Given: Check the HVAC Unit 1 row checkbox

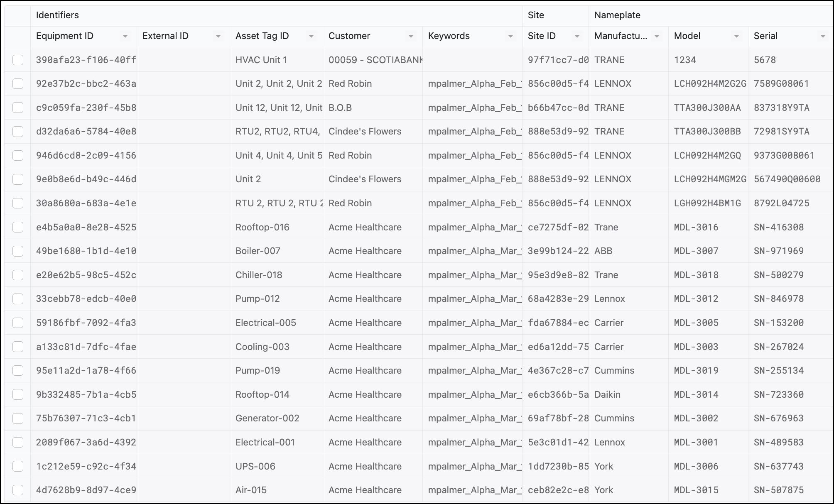Looking at the screenshot, I should click(x=18, y=60).
